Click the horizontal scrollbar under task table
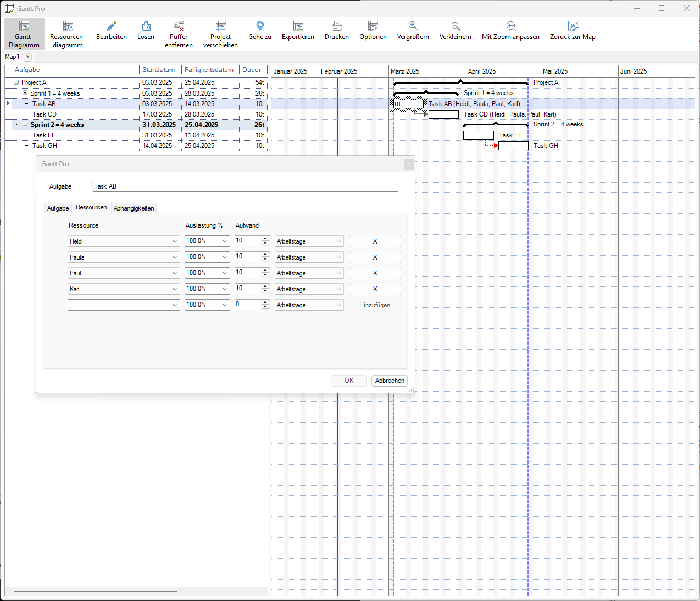 96,592
